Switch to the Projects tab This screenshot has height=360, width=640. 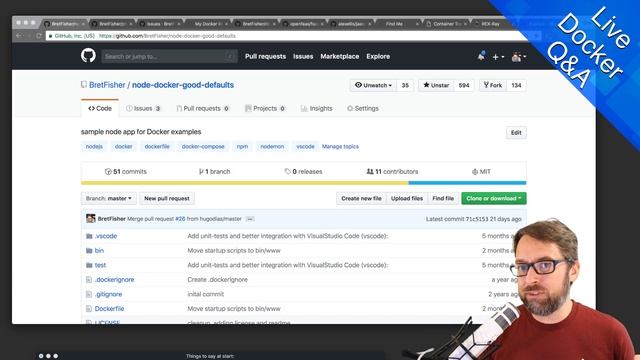(265, 108)
